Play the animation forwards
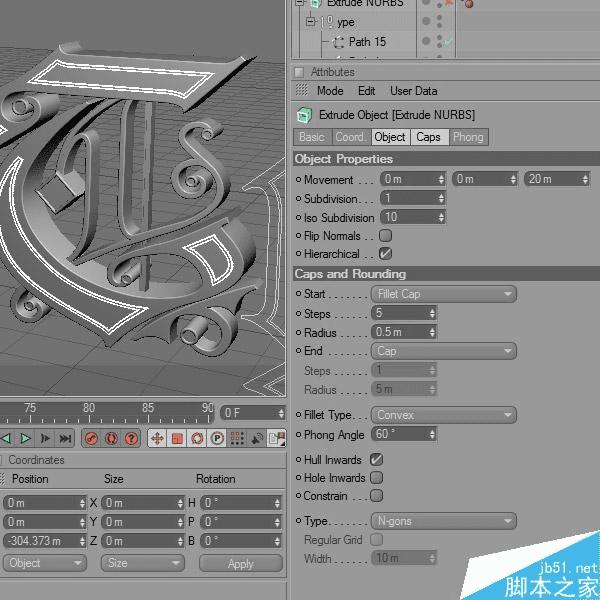Viewport: 600px width, 600px height. pos(25,439)
